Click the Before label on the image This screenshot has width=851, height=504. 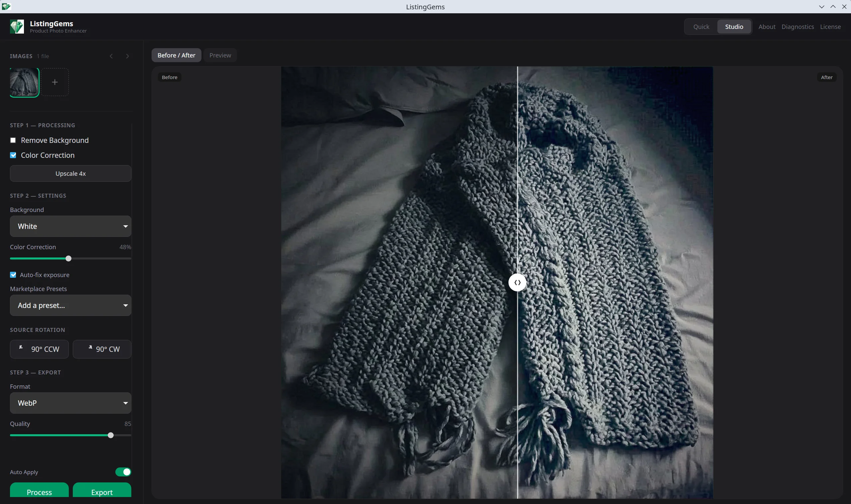pos(170,77)
